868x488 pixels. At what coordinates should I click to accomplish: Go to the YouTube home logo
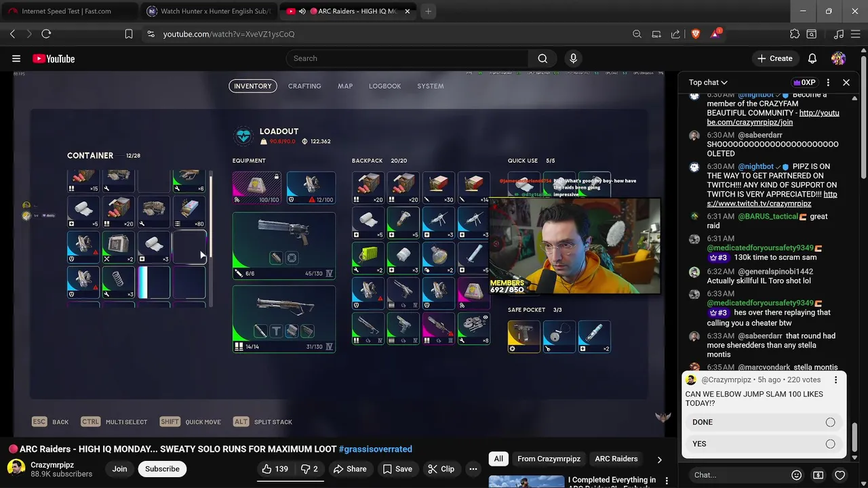pyautogui.click(x=54, y=59)
